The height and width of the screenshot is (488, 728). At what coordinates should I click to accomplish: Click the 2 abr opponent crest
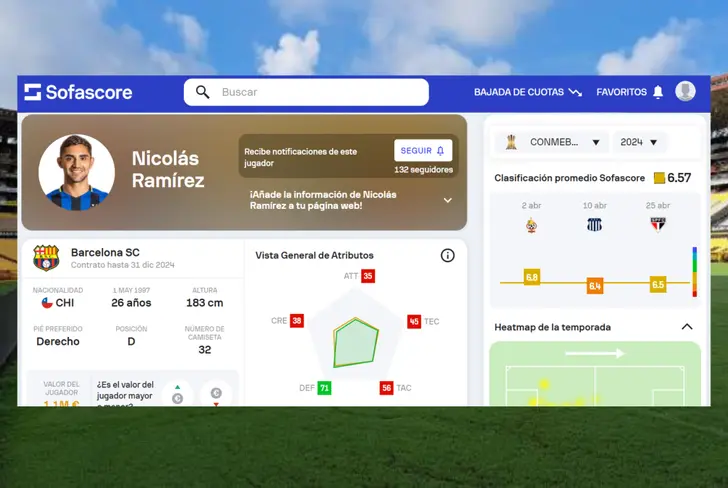point(531,226)
